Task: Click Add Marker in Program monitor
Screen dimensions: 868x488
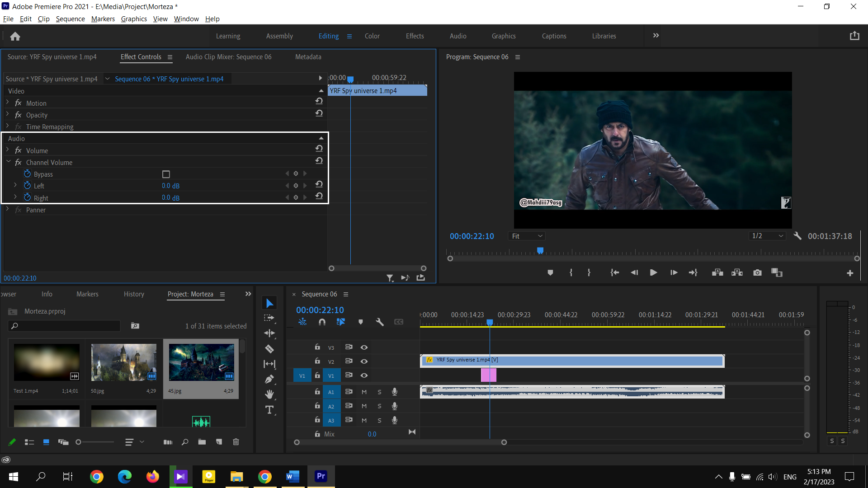Action: point(550,272)
